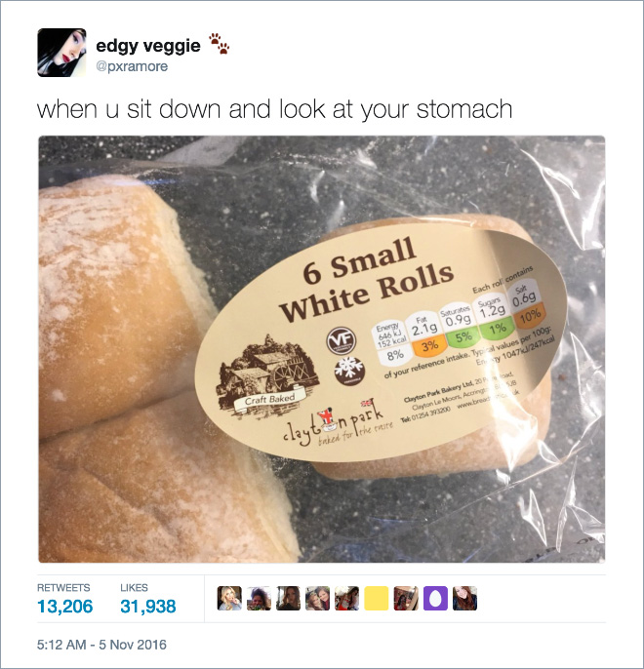Open first liker avatar with blonde hair
The width and height of the screenshot is (644, 669).
click(x=229, y=598)
